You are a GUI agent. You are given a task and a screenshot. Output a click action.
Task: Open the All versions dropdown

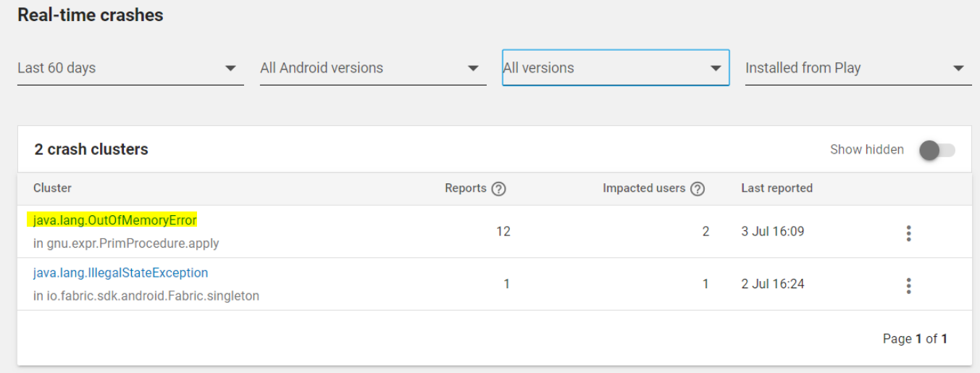[616, 68]
